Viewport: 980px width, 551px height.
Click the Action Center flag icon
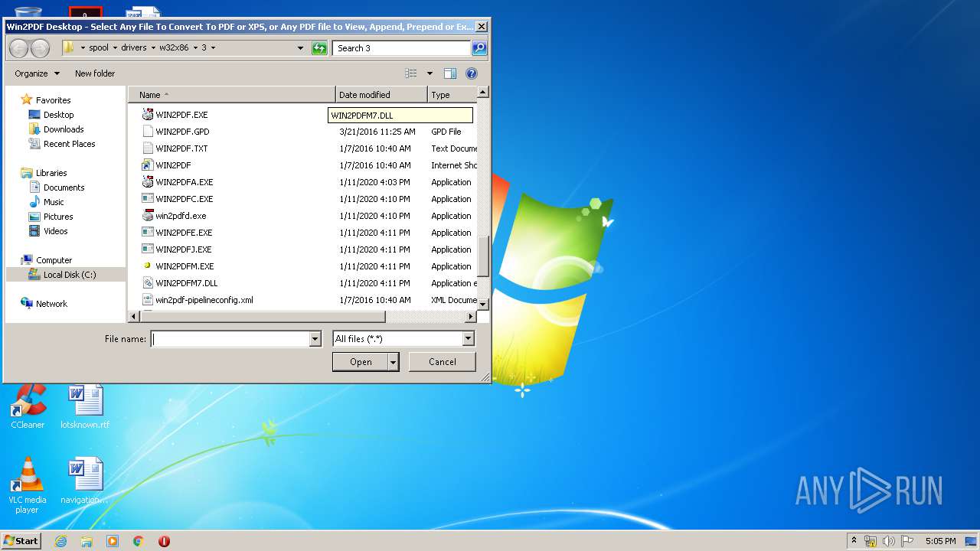tap(906, 541)
